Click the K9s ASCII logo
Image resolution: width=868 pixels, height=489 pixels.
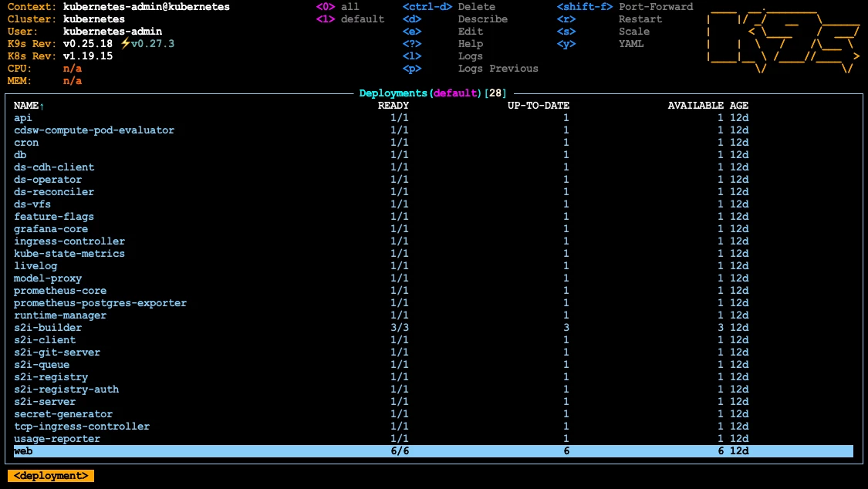point(783,41)
